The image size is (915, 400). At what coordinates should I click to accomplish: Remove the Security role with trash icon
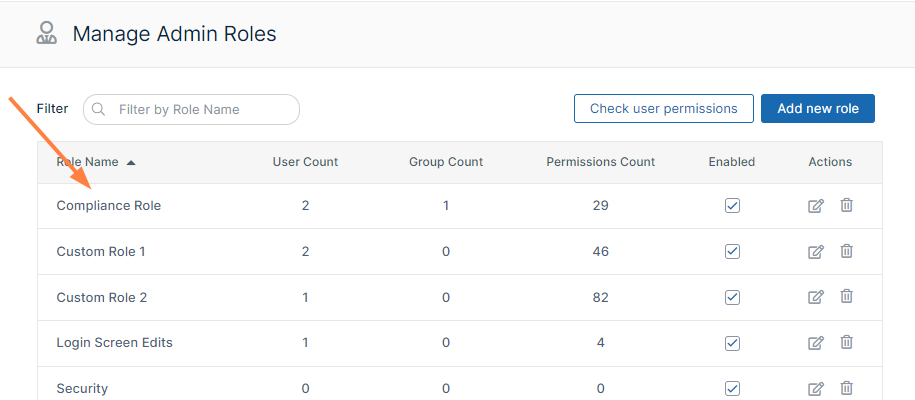tap(846, 388)
